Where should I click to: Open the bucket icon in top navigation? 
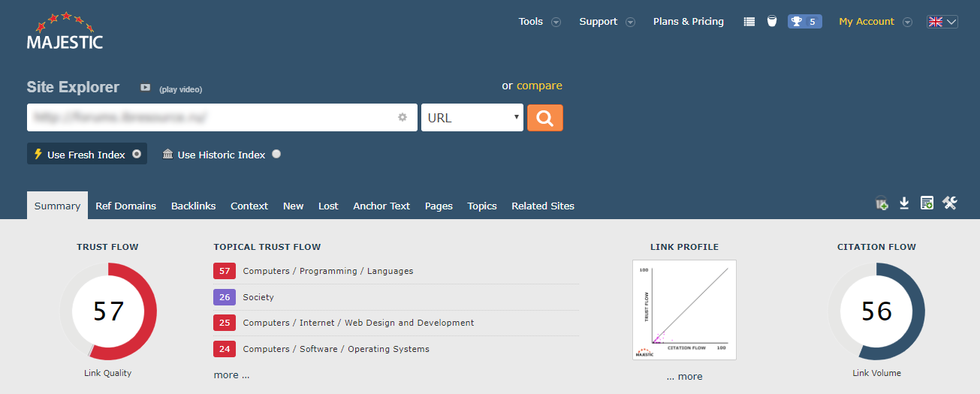coord(771,22)
